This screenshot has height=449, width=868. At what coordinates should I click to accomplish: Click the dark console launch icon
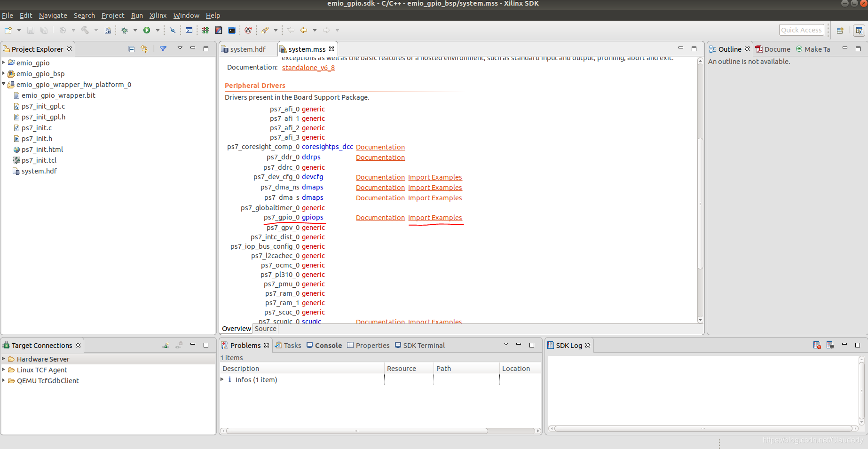232,30
